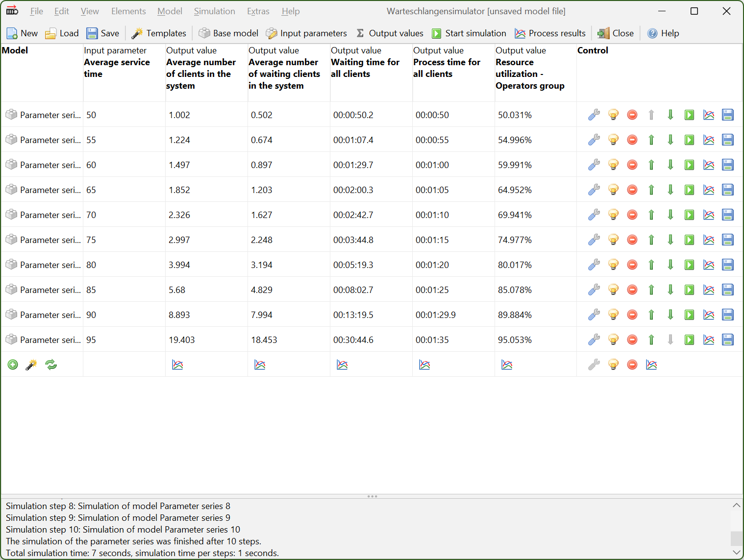Click the lightbulb icon in row 85

pyautogui.click(x=613, y=290)
